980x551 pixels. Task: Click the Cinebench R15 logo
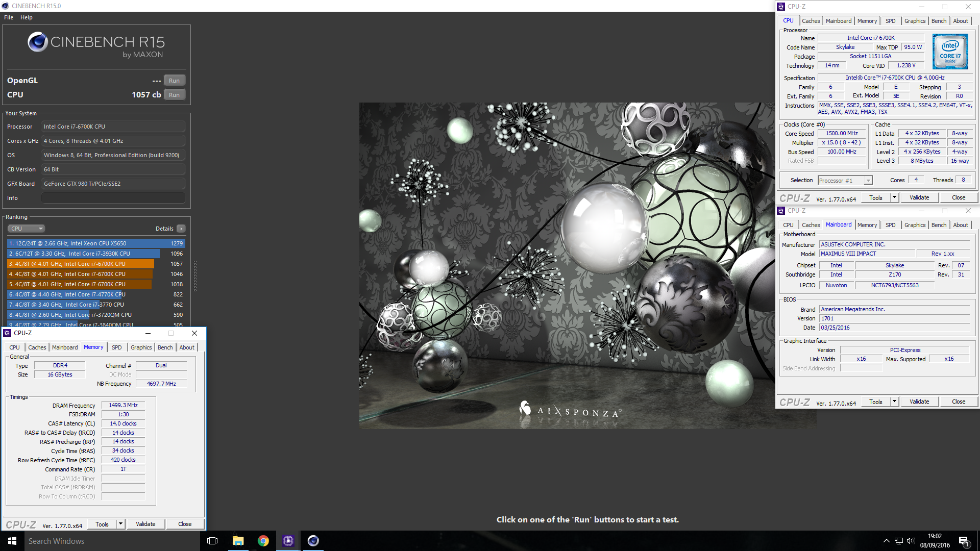(x=96, y=45)
